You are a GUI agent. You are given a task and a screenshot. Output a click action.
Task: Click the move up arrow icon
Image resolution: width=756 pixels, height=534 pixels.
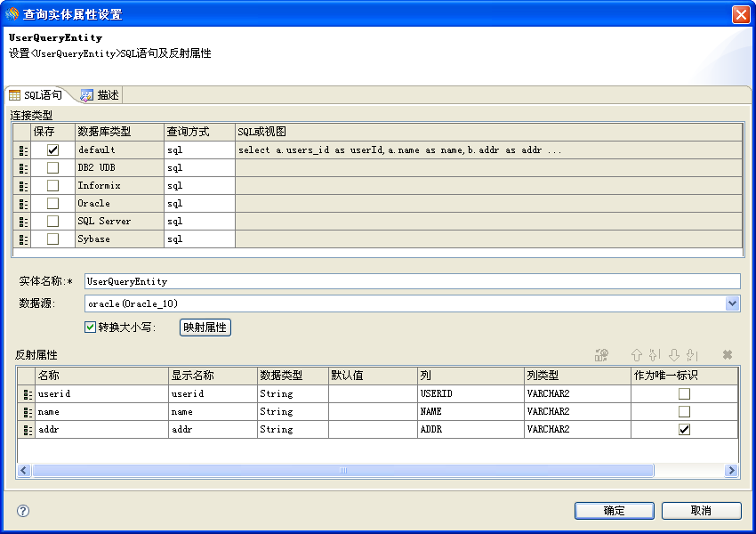[x=636, y=355]
